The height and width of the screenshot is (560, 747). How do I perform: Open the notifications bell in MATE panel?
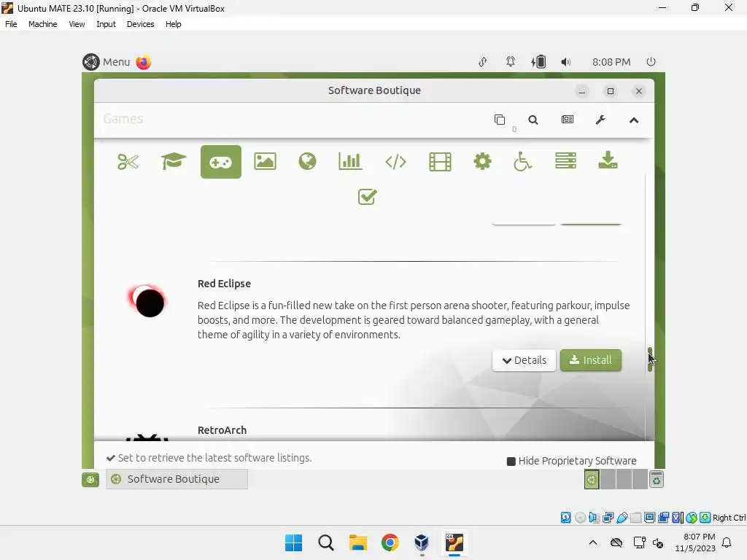coord(510,62)
